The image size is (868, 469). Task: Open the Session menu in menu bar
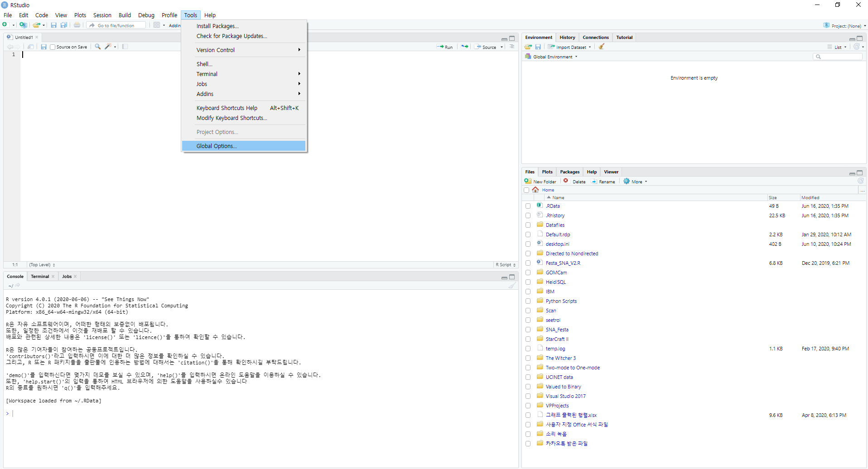[x=102, y=15]
